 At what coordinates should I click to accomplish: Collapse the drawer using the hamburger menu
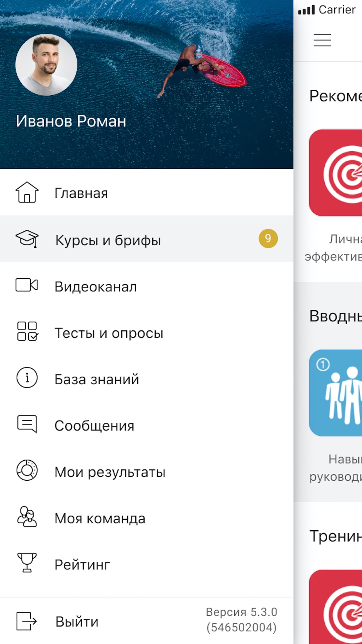click(x=322, y=40)
